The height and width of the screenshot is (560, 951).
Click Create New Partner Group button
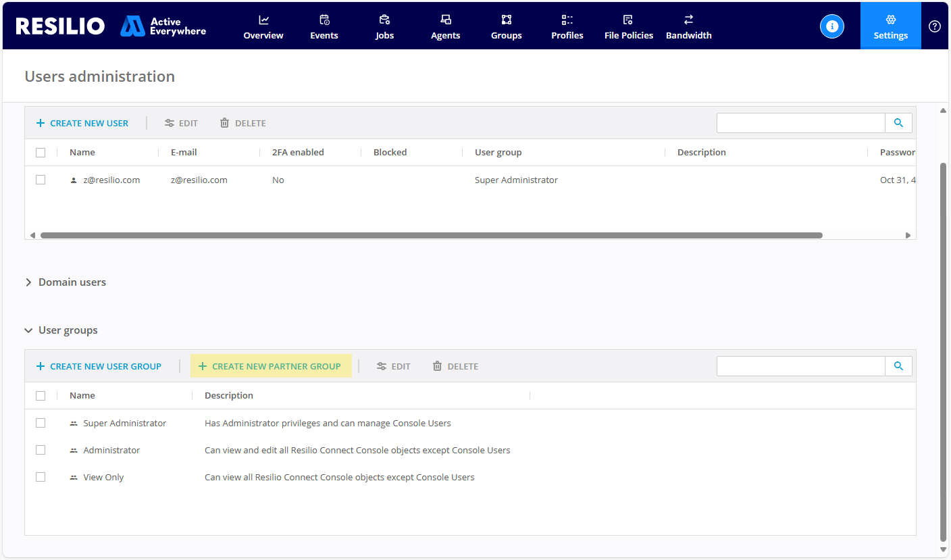pyautogui.click(x=270, y=366)
